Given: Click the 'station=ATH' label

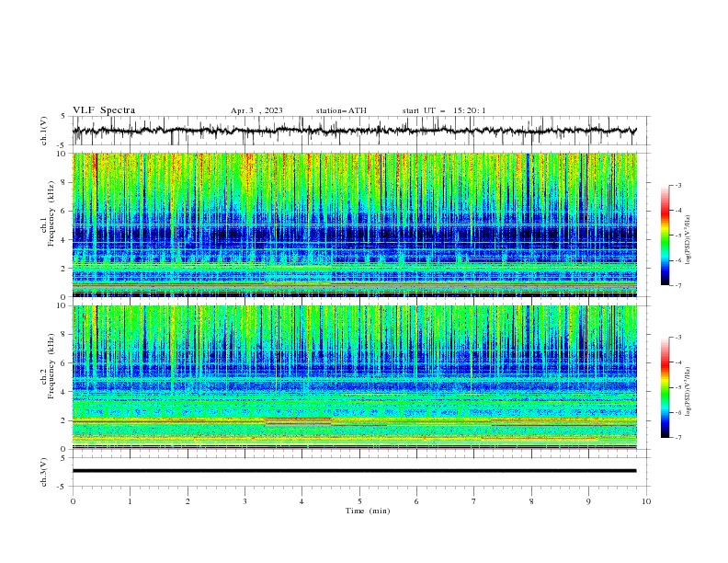Looking at the screenshot, I should [x=341, y=110].
